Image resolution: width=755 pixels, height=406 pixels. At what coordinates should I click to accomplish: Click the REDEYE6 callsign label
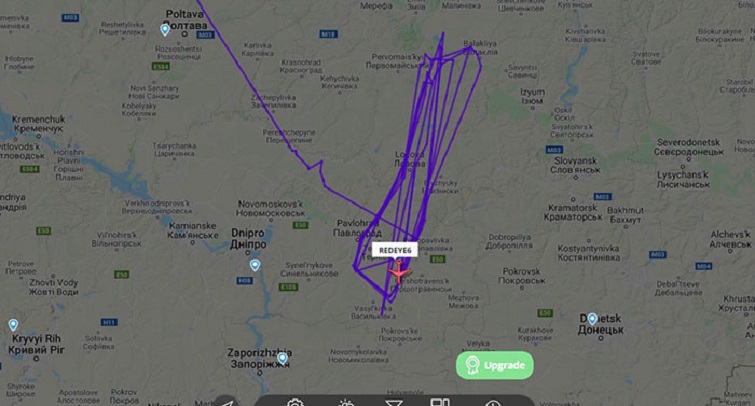[395, 250]
